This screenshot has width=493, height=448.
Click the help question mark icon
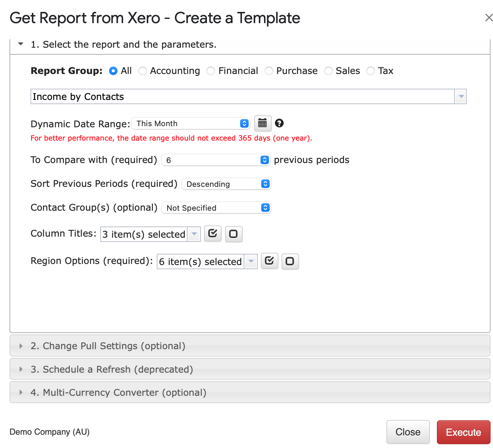pos(279,123)
